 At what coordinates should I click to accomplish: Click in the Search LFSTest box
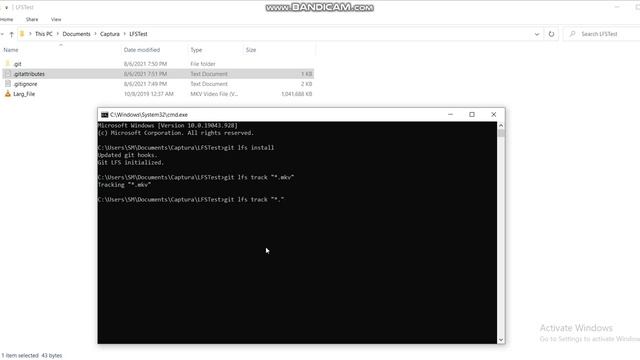602,34
